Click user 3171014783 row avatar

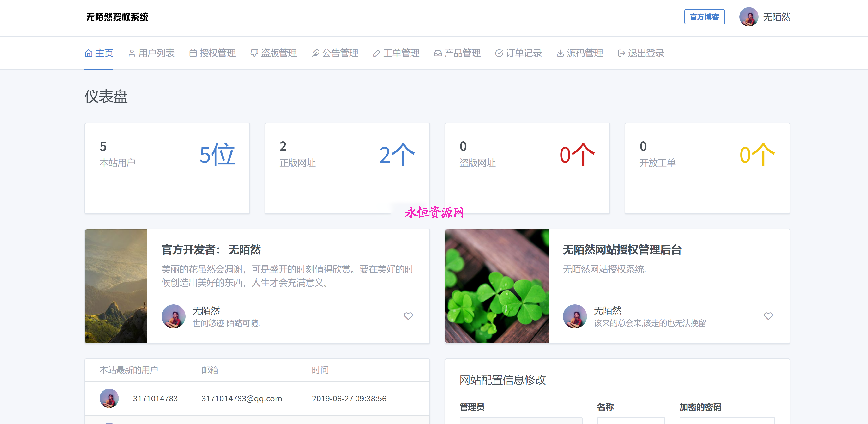109,398
